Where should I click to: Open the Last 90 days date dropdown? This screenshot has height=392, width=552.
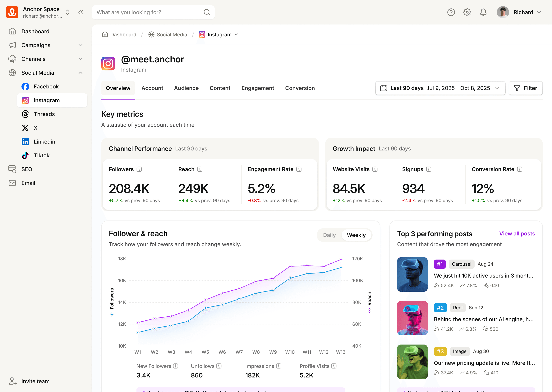point(440,88)
